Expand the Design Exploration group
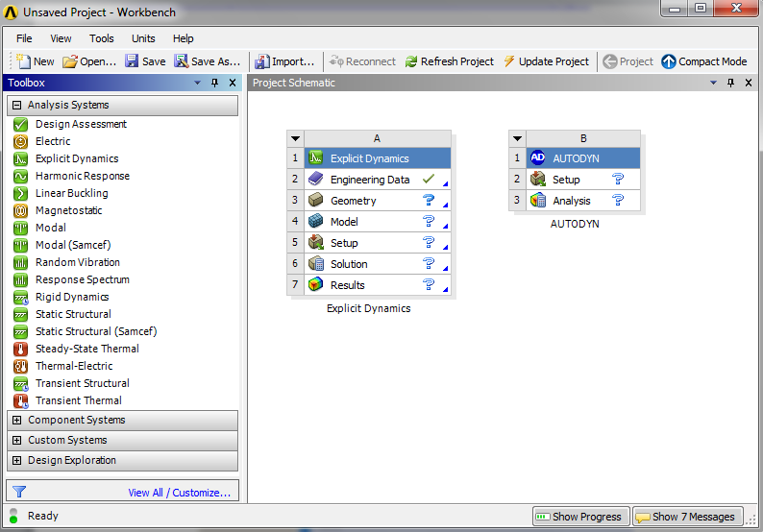The image size is (763, 532). point(17,461)
